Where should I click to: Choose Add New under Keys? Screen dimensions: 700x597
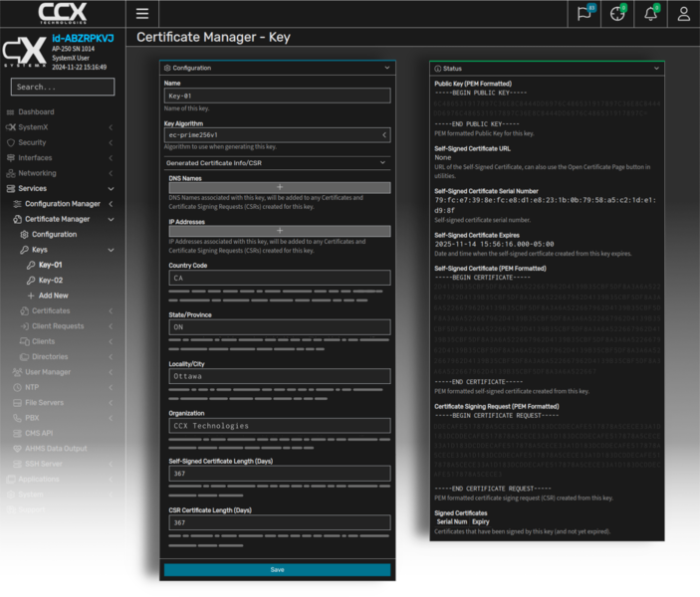[x=53, y=296]
